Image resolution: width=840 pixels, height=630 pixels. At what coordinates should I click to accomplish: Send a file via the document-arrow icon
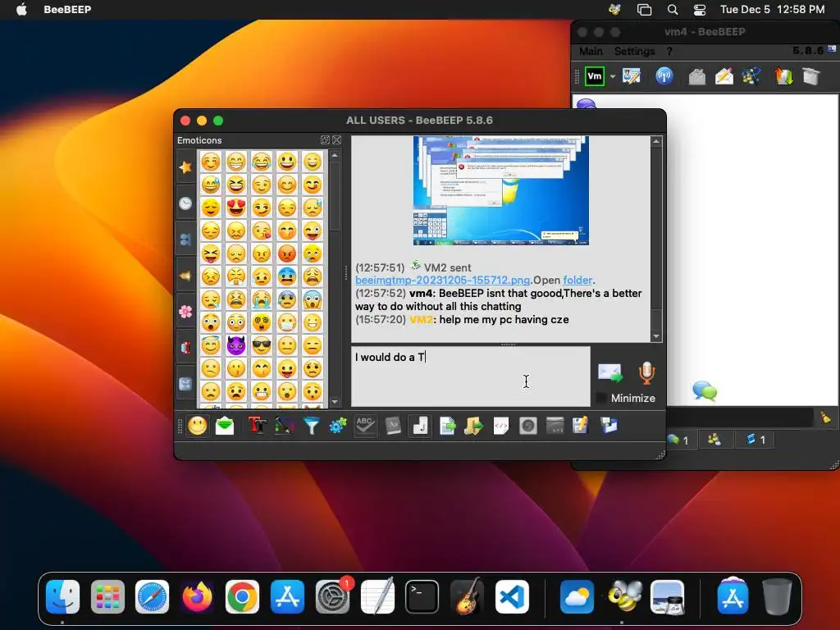pyautogui.click(x=447, y=426)
